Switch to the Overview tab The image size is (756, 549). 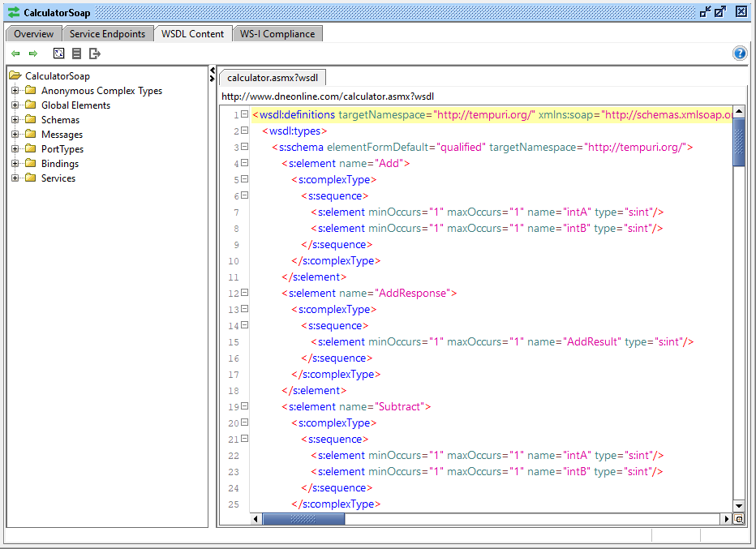(34, 34)
